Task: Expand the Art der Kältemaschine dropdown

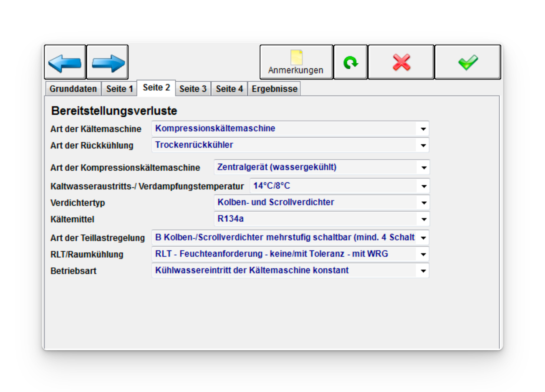Action: 423,129
